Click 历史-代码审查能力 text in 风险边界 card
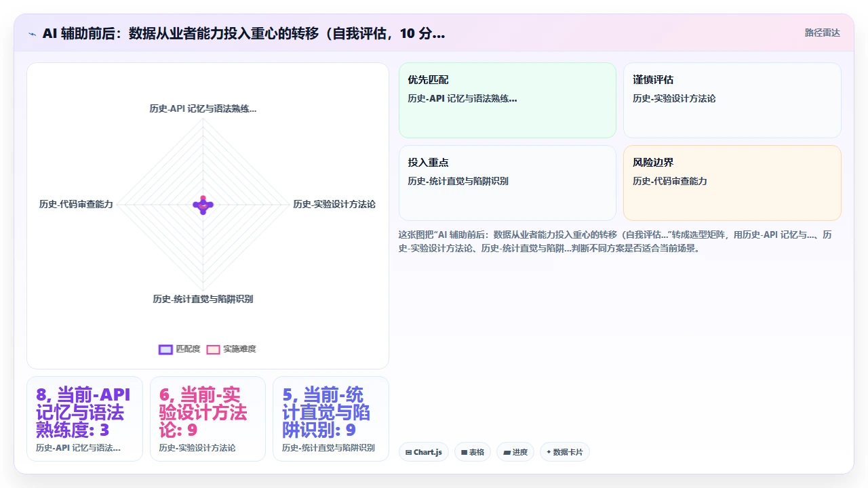Screen dimensions: 868x488 pos(670,181)
